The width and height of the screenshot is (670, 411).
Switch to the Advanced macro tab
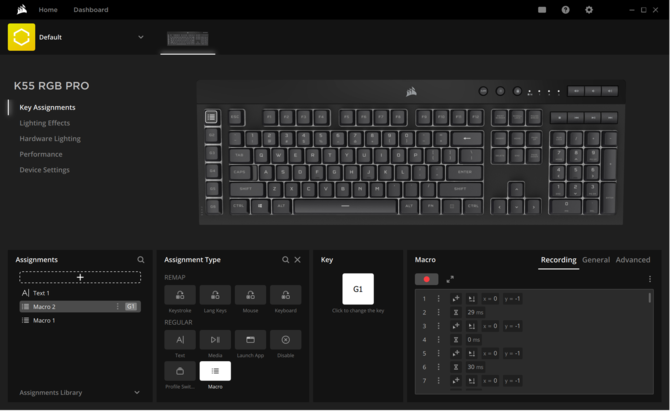[x=633, y=260]
